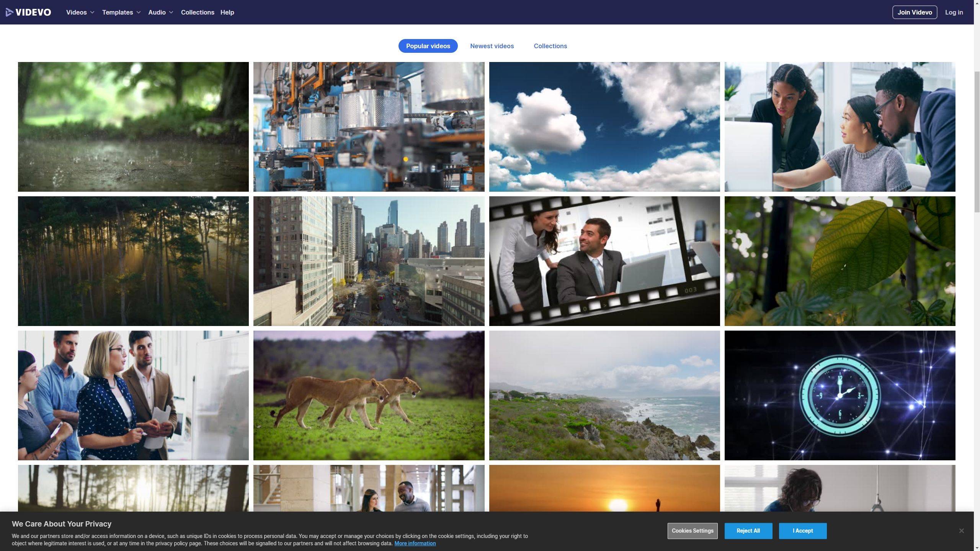Toggle Reject All cookies option

click(748, 531)
